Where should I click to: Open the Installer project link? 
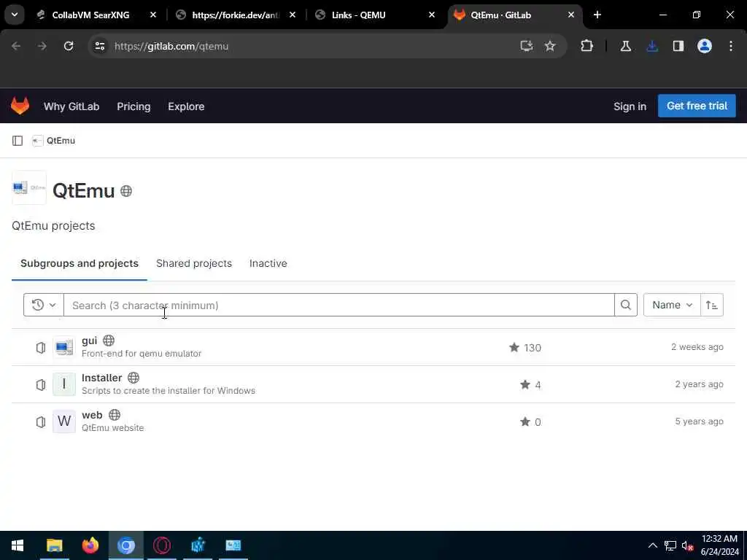coord(101,378)
